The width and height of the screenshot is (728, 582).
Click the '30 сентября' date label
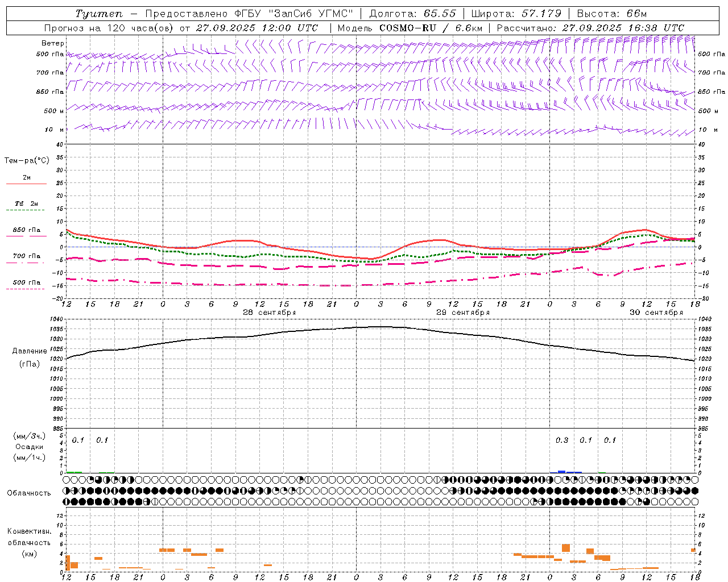[656, 313]
